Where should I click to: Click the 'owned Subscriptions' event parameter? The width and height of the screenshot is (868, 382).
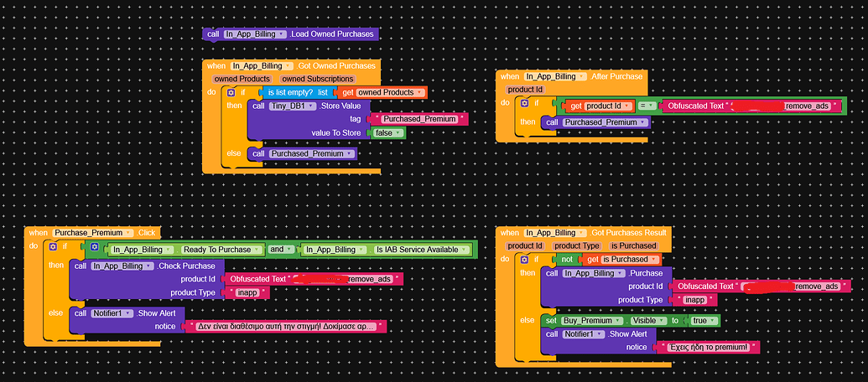[x=318, y=79]
